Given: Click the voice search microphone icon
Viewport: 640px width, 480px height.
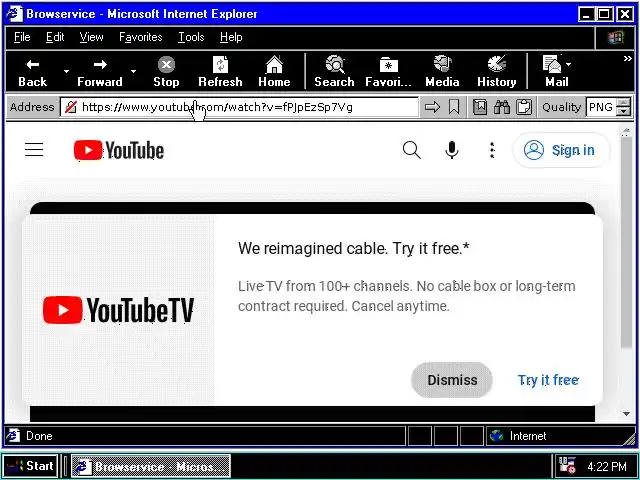Looking at the screenshot, I should point(451,150).
